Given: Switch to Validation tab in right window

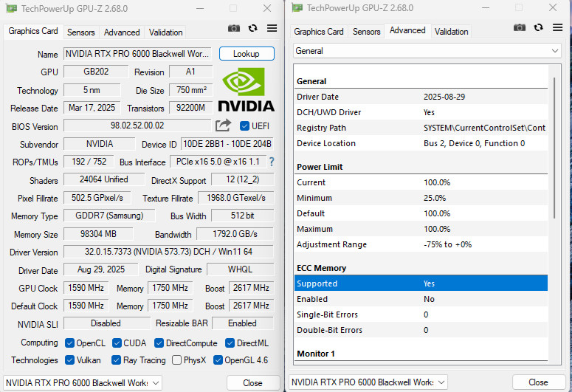Looking at the screenshot, I should [x=451, y=32].
